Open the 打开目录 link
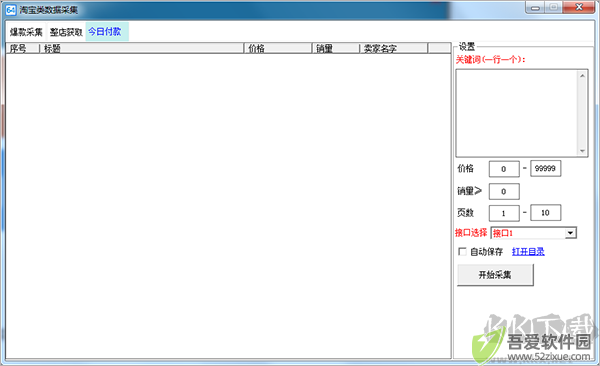Screen dimensions: 600x366 (528, 252)
